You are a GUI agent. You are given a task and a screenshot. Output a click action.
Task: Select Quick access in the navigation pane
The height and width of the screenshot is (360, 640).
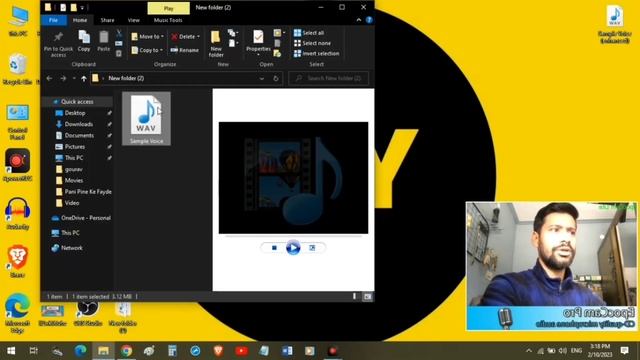click(77, 102)
